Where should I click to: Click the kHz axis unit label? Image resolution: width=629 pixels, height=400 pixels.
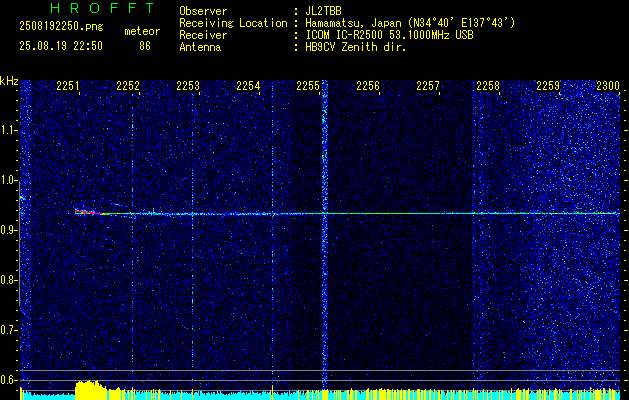[x=9, y=81]
